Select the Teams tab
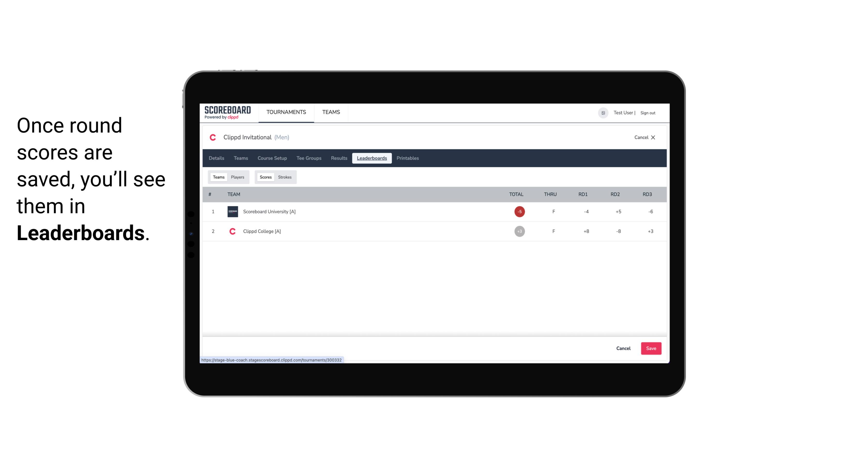The height and width of the screenshot is (467, 868). coord(218,177)
